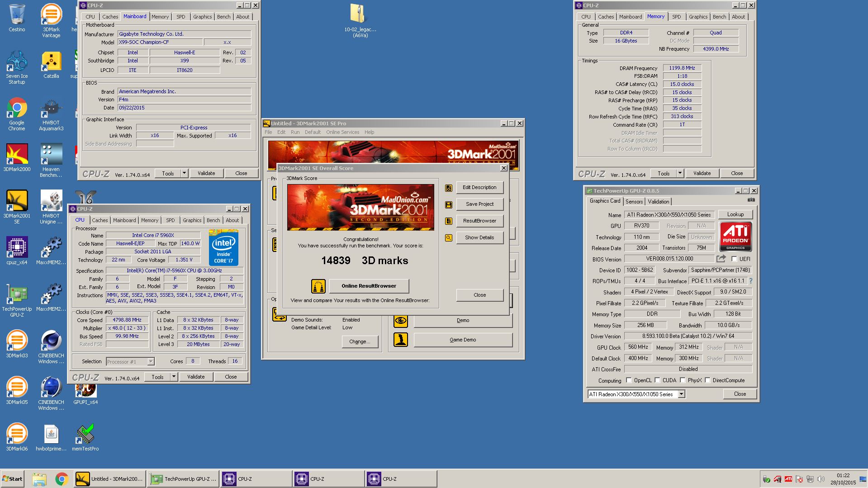Open the HWBOT Unigine desktop icon
Viewport: 868px width, 488px height.
click(x=51, y=207)
